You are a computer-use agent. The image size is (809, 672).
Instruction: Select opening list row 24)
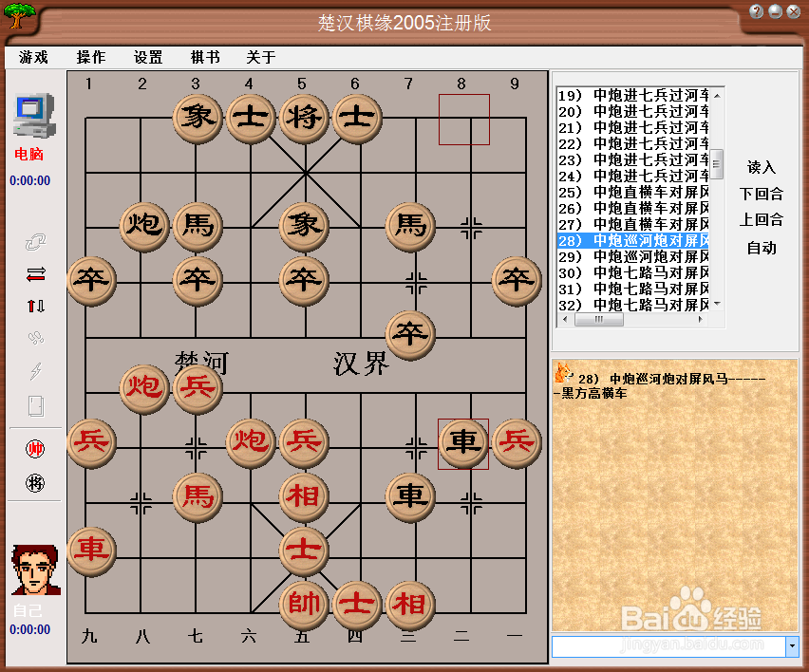coord(633,176)
